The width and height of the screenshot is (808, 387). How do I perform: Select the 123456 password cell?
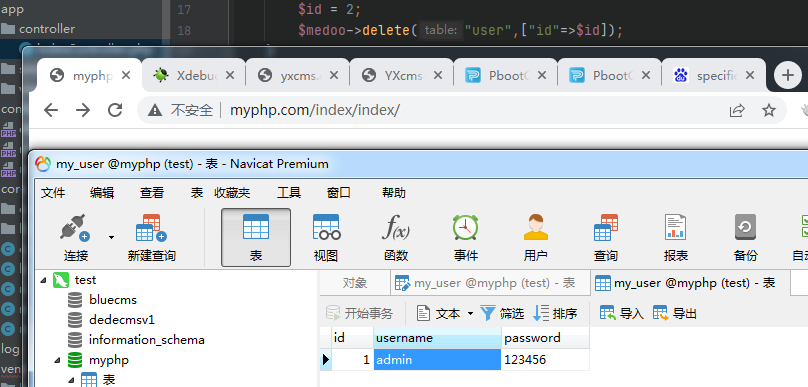[545, 359]
